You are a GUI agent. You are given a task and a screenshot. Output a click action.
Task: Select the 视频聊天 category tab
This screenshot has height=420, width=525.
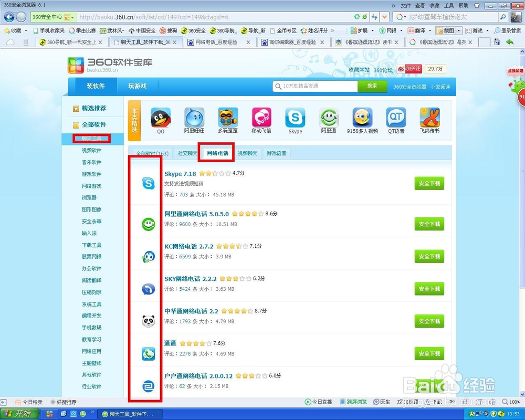point(247,153)
